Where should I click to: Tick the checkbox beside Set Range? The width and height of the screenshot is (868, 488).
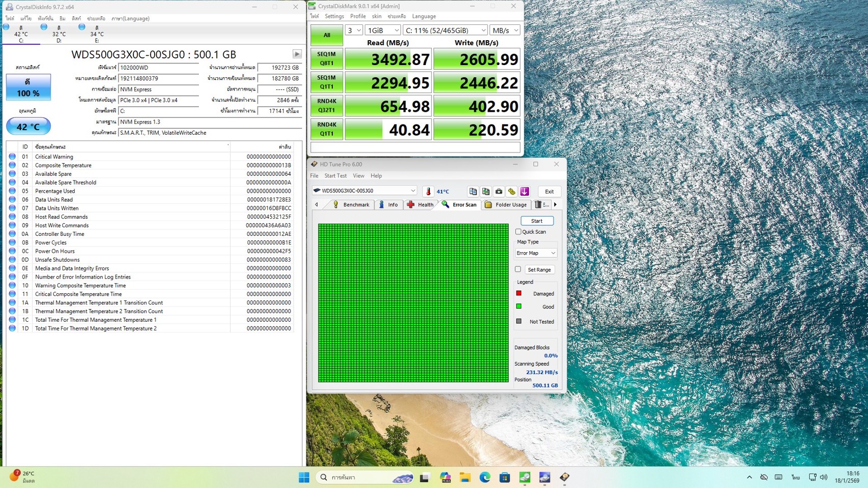518,269
